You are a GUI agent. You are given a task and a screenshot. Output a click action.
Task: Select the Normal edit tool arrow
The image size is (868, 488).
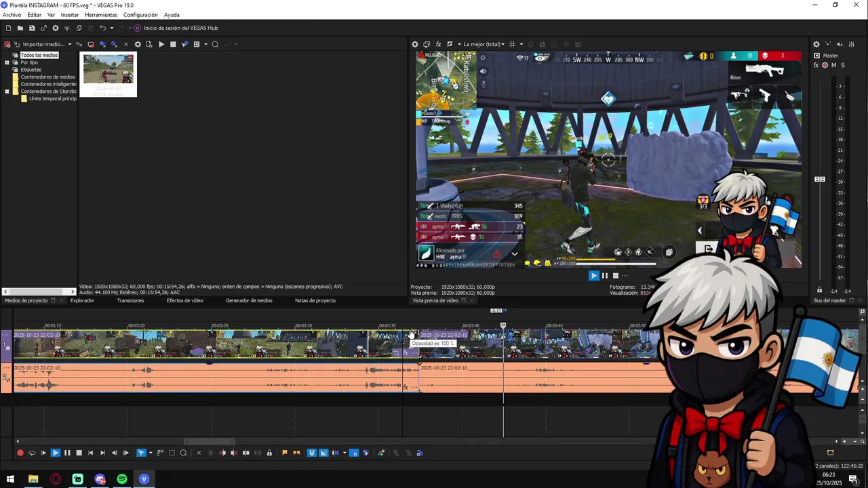140,453
